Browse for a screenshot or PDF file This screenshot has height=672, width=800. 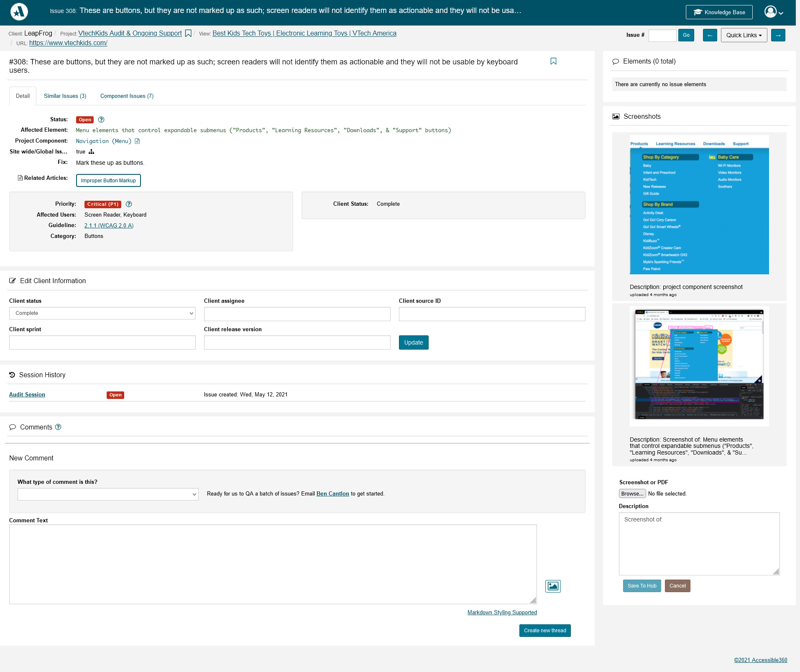pos(632,494)
